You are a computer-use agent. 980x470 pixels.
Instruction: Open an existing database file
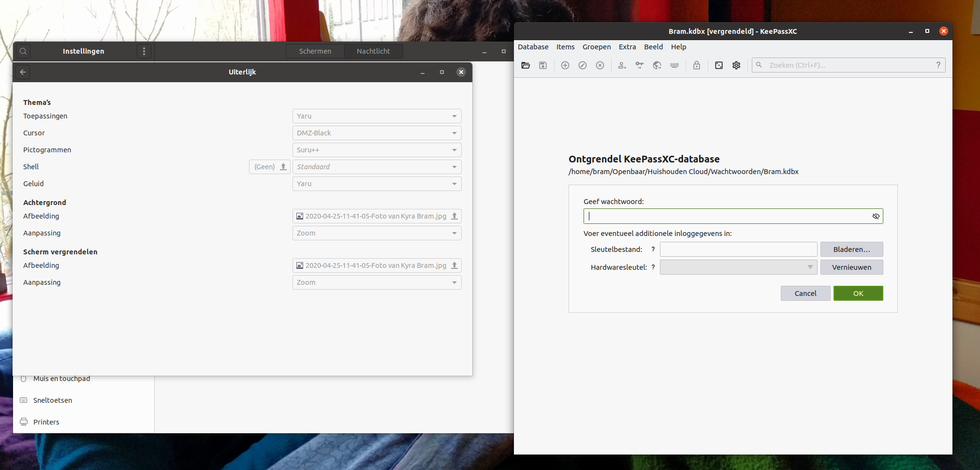[x=526, y=65]
